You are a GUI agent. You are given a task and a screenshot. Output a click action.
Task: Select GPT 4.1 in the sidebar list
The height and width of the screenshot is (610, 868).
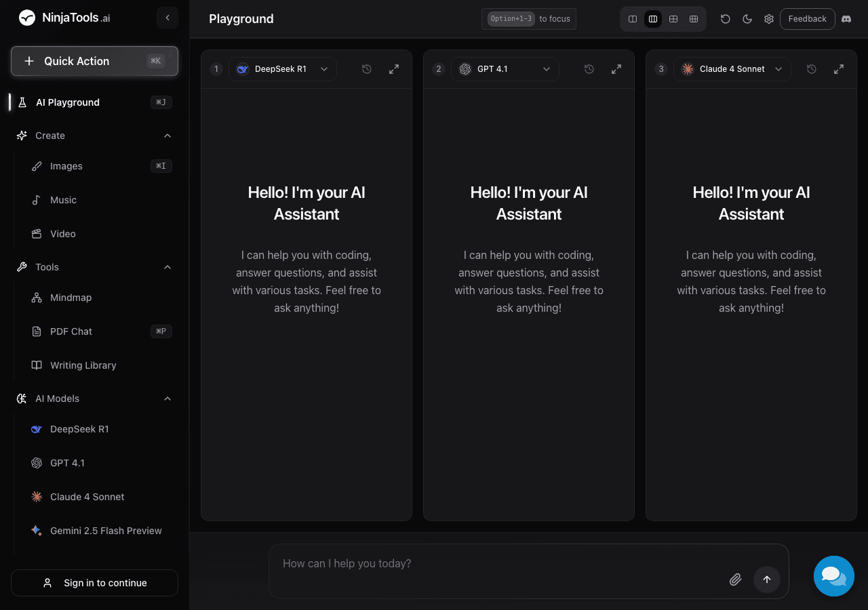coord(102,463)
